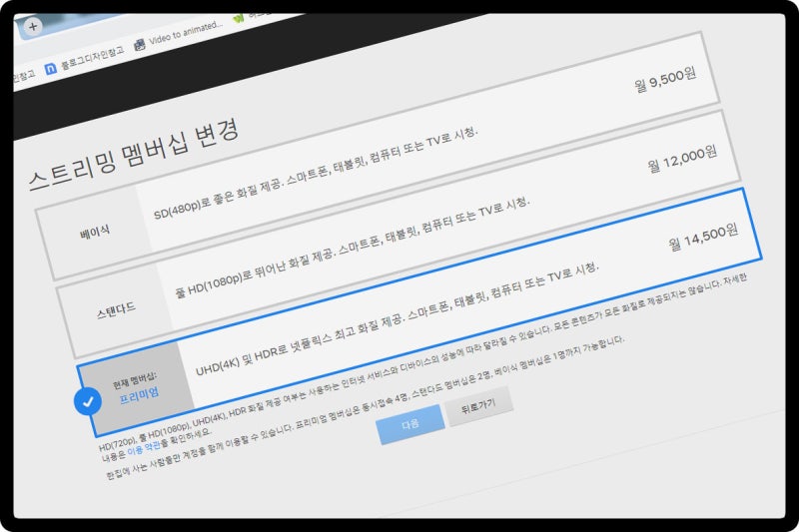Image resolution: width=799 pixels, height=532 pixels.
Task: Click the 풀 HD(1080p) plan description text
Action: 353,248
